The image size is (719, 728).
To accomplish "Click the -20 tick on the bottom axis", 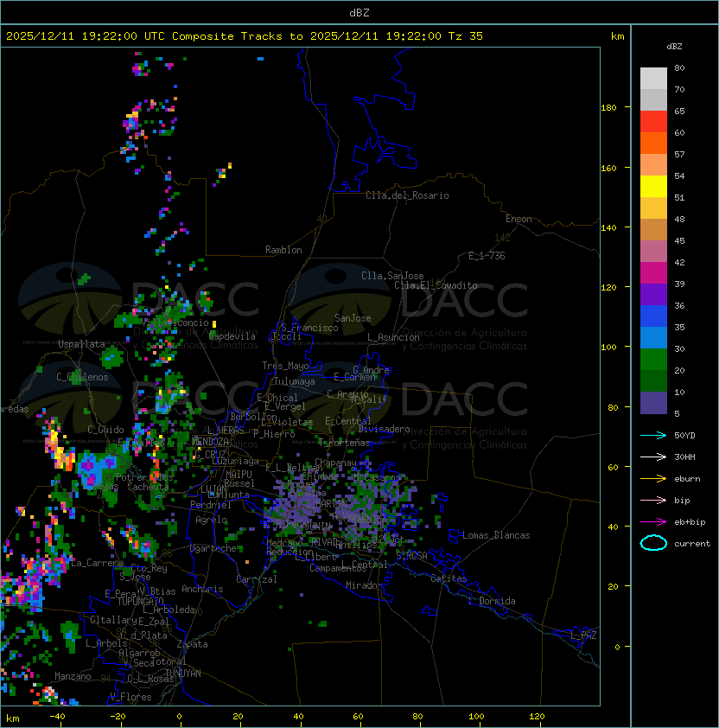I will pyautogui.click(x=118, y=717).
